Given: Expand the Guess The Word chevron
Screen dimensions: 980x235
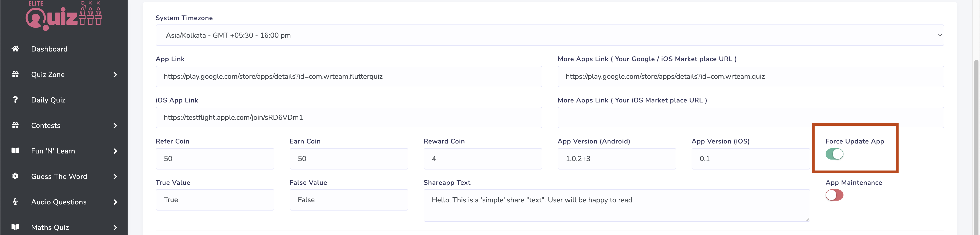Looking at the screenshot, I should [115, 177].
